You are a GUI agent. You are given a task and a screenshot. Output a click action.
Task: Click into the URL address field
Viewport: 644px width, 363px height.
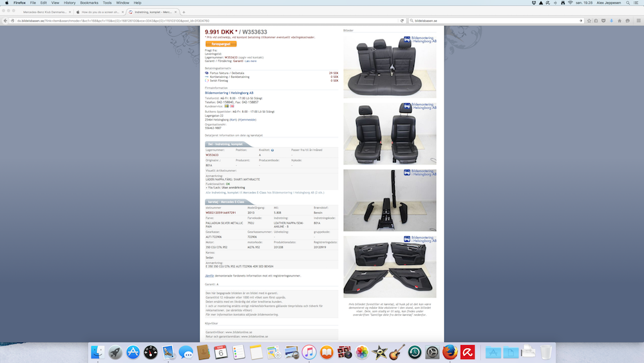205,21
